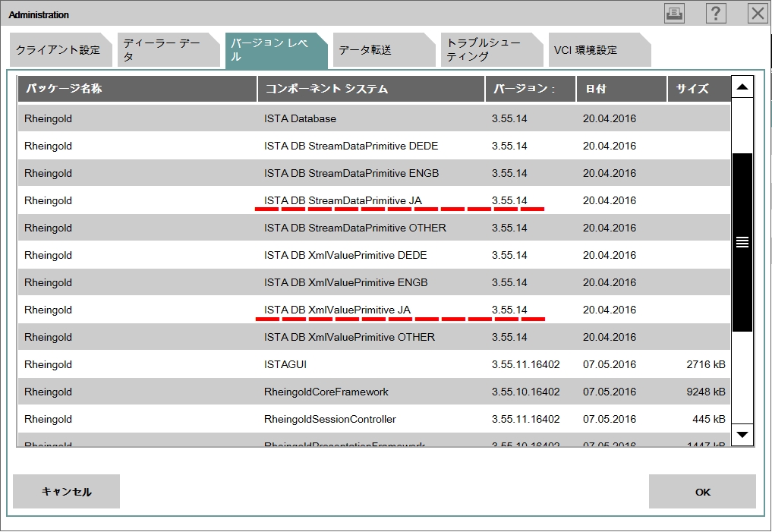Open the トラブルシューティング tab

492,49
